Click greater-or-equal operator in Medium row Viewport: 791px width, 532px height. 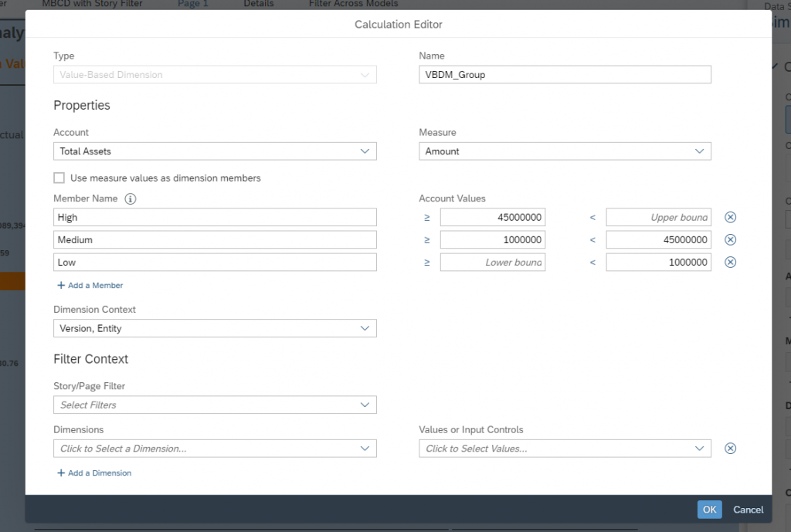(426, 239)
